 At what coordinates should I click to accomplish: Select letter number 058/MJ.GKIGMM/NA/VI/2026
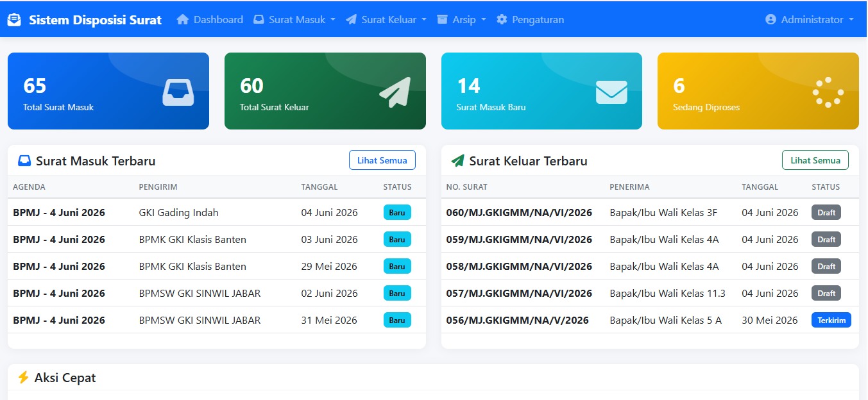519,267
